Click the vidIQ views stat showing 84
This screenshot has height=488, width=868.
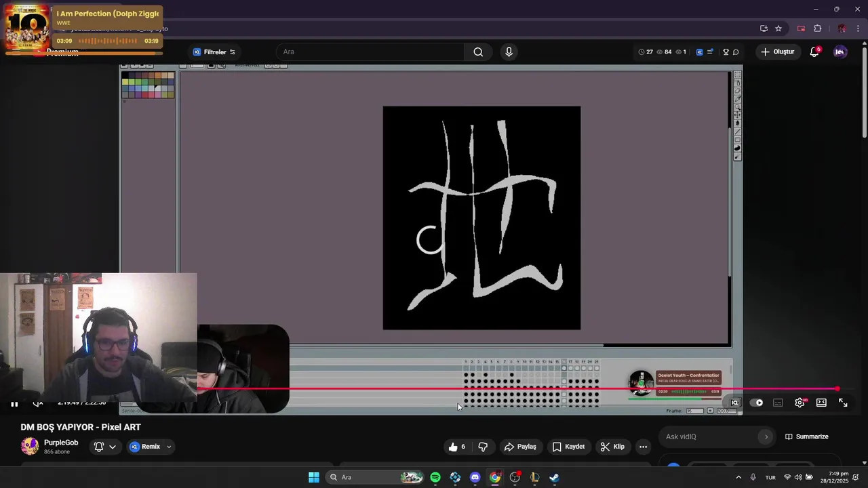(664, 52)
